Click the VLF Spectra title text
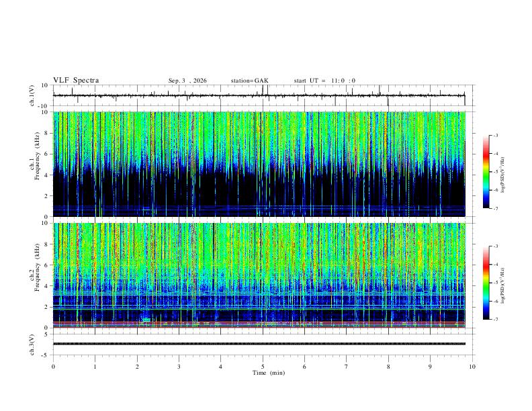 pyautogui.click(x=76, y=81)
